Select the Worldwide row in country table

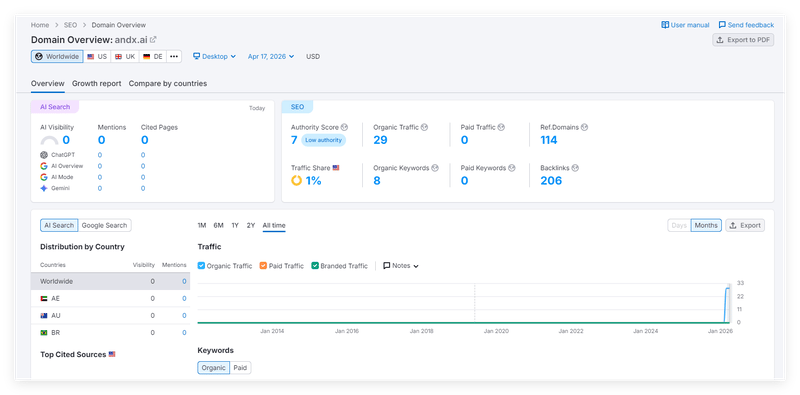(110, 281)
